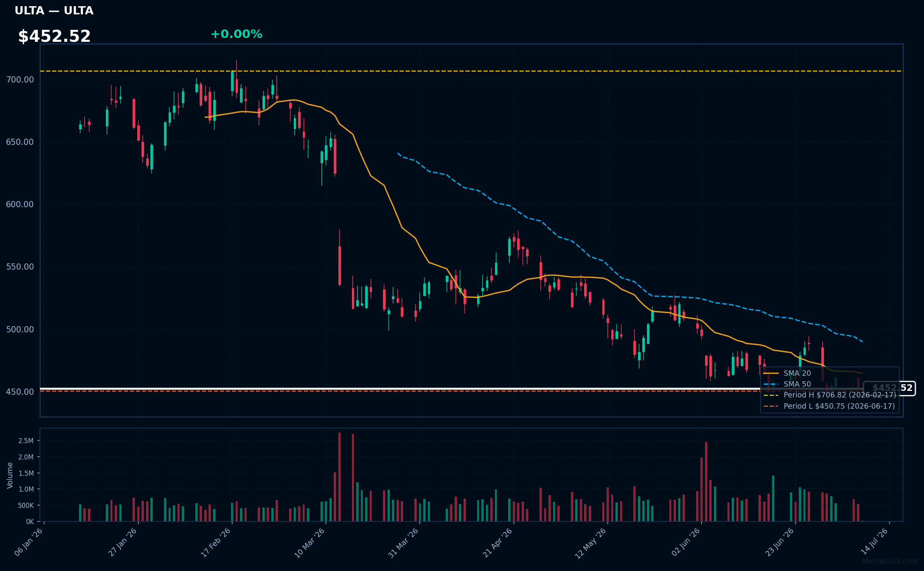Click the +0.00% change indicator
This screenshot has height=571, width=924.
236,34
